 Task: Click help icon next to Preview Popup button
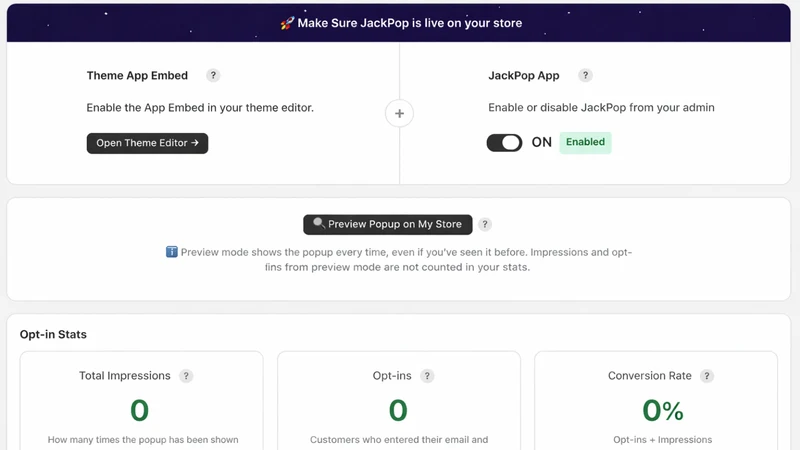(x=485, y=224)
